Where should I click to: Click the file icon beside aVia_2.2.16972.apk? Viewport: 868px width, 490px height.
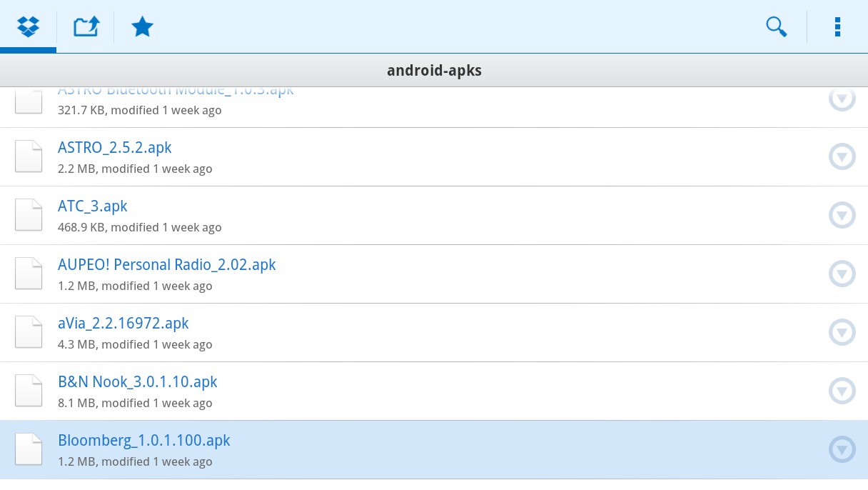29,332
